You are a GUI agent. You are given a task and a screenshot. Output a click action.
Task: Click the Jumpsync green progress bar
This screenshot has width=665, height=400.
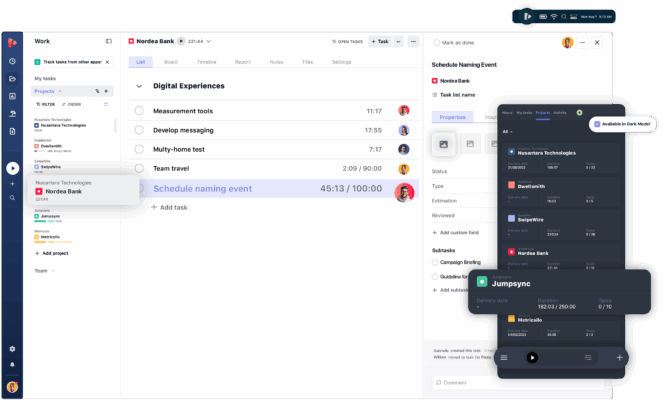coord(40,221)
